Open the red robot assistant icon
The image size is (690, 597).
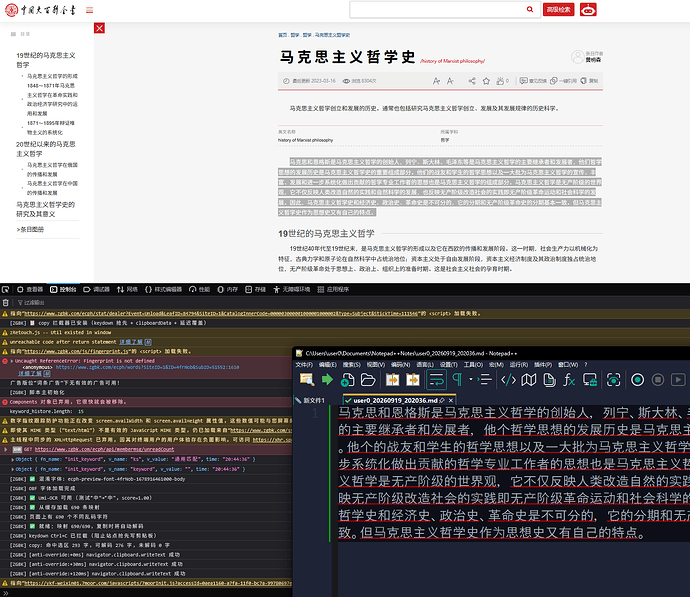click(588, 9)
